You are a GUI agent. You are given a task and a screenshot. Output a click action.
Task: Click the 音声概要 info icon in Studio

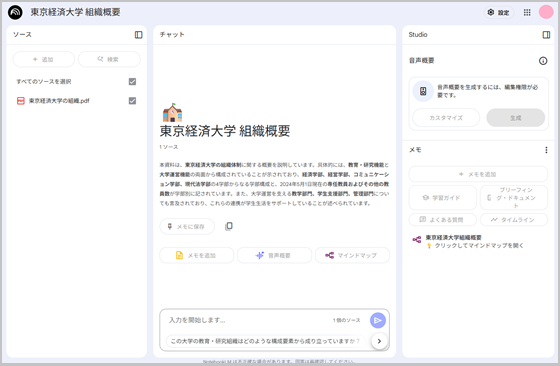543,61
